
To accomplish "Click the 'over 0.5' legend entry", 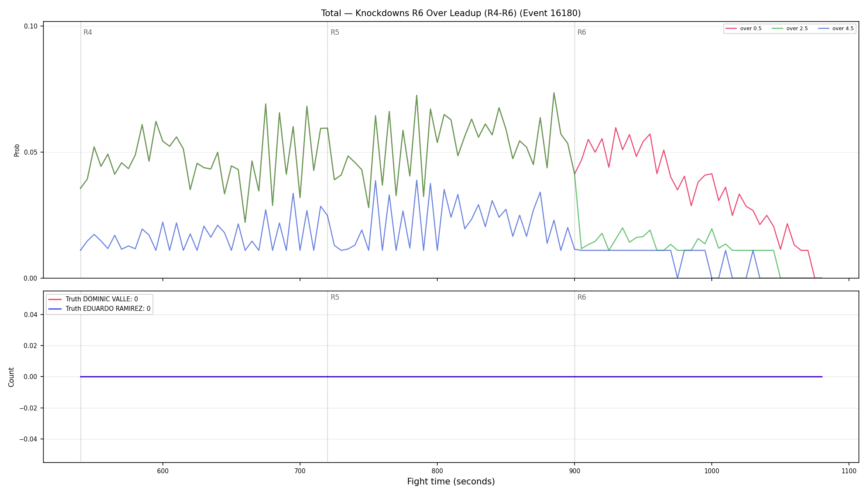I will click(744, 29).
